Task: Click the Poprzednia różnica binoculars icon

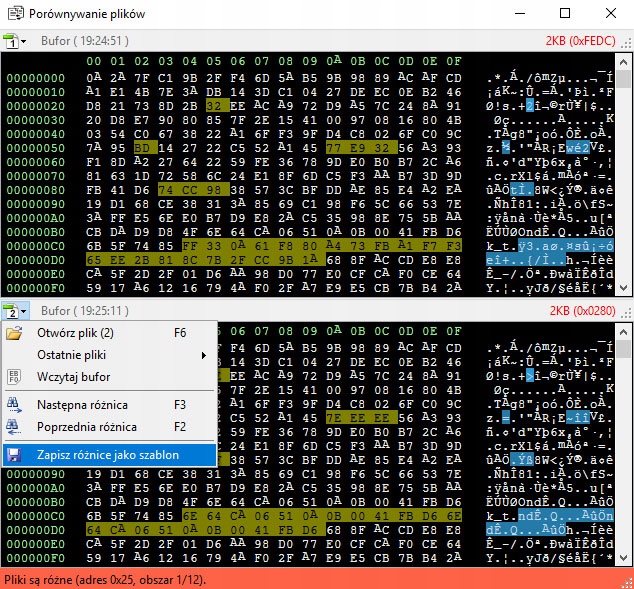Action: coord(15,427)
